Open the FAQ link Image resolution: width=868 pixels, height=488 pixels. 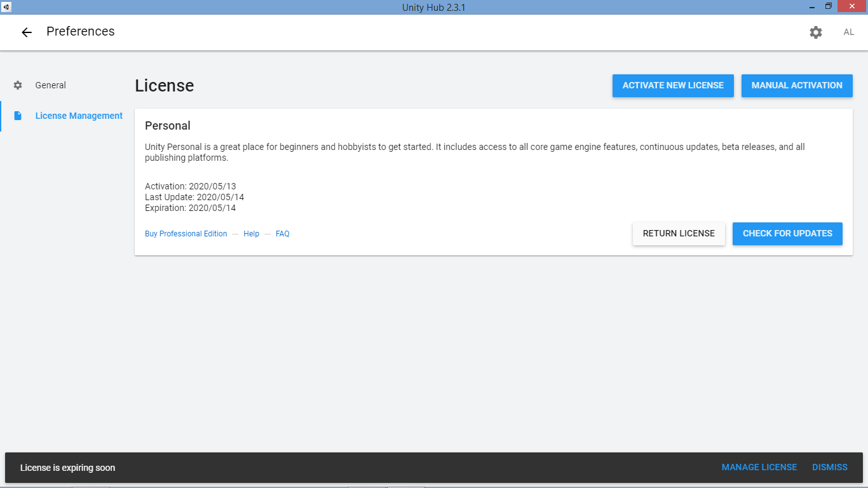282,233
